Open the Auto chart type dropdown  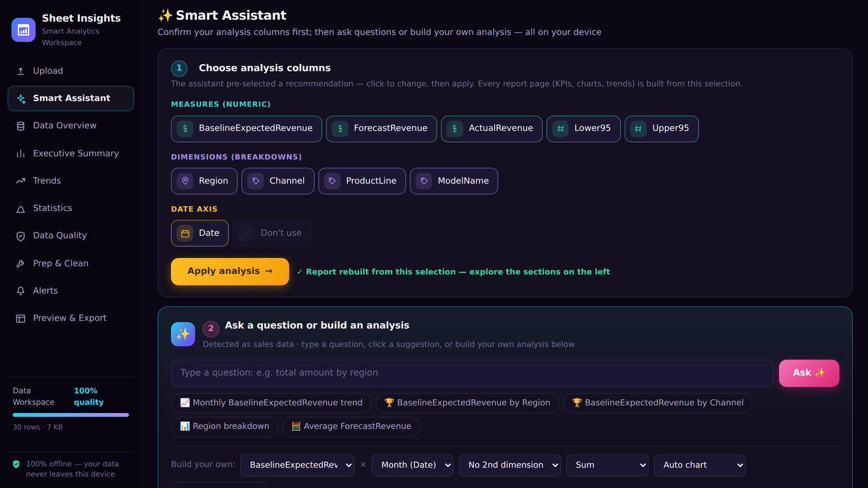pos(700,465)
